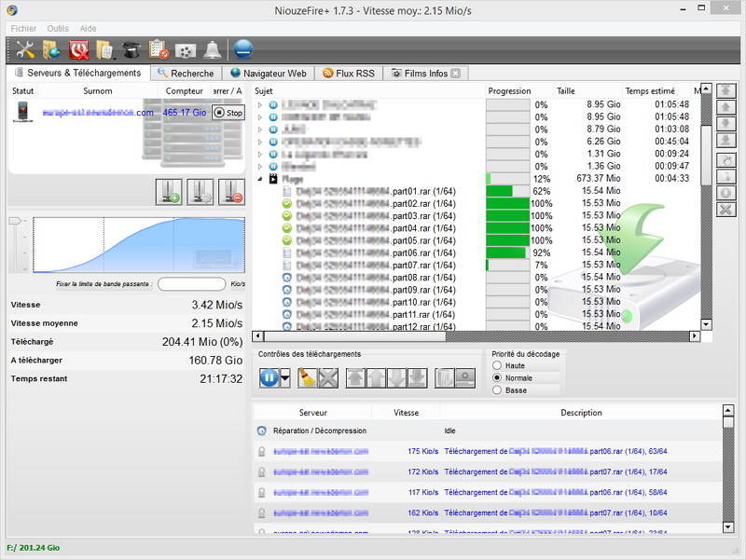Viewport: 746px width, 560px height.
Task: Expand the download row sized 8.79 Gio
Action: pos(260,130)
